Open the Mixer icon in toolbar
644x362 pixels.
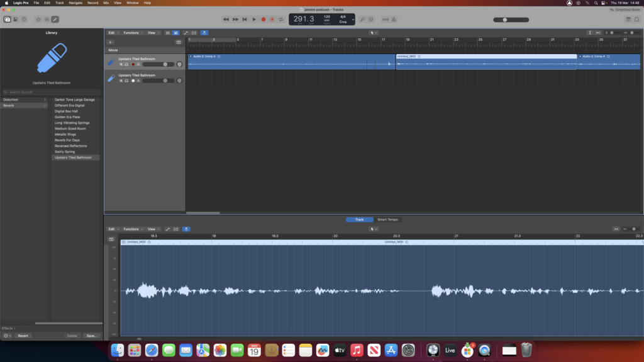[x=47, y=19]
